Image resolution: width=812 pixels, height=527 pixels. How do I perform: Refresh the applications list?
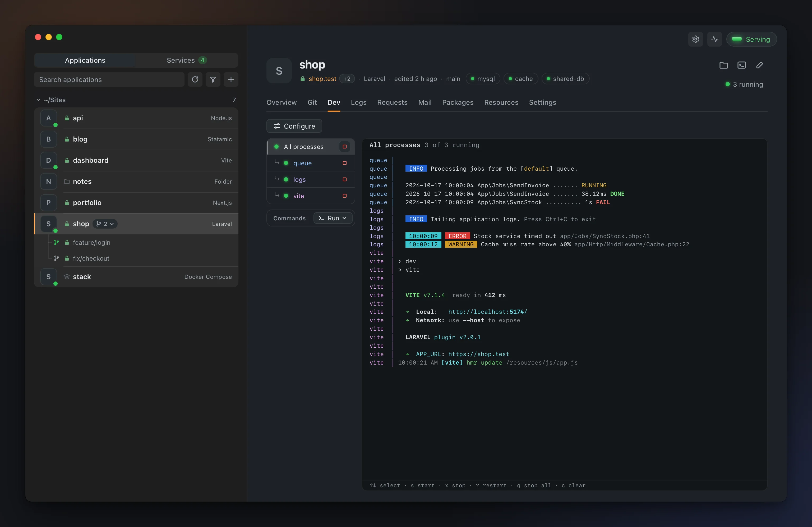tap(195, 80)
